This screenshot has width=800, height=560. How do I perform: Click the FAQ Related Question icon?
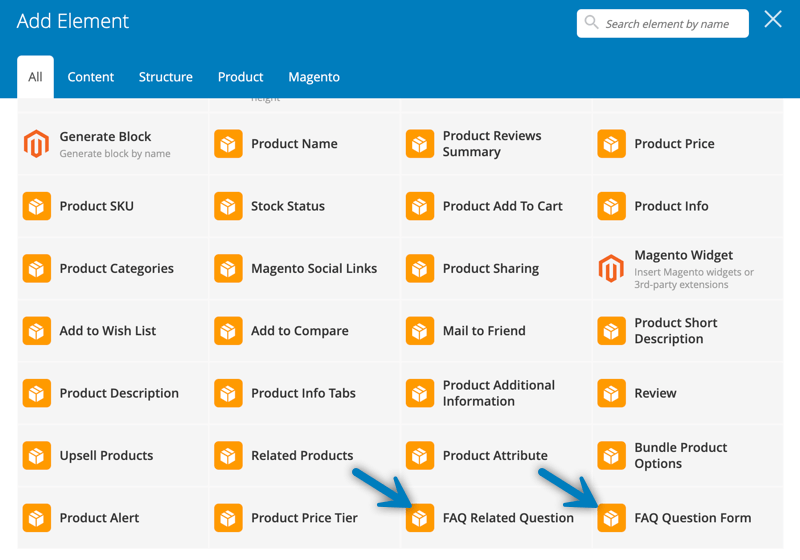coord(420,518)
